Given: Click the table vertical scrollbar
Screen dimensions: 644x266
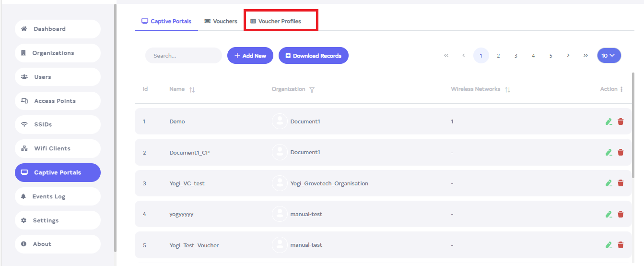Looking at the screenshot, I should pos(633,125).
